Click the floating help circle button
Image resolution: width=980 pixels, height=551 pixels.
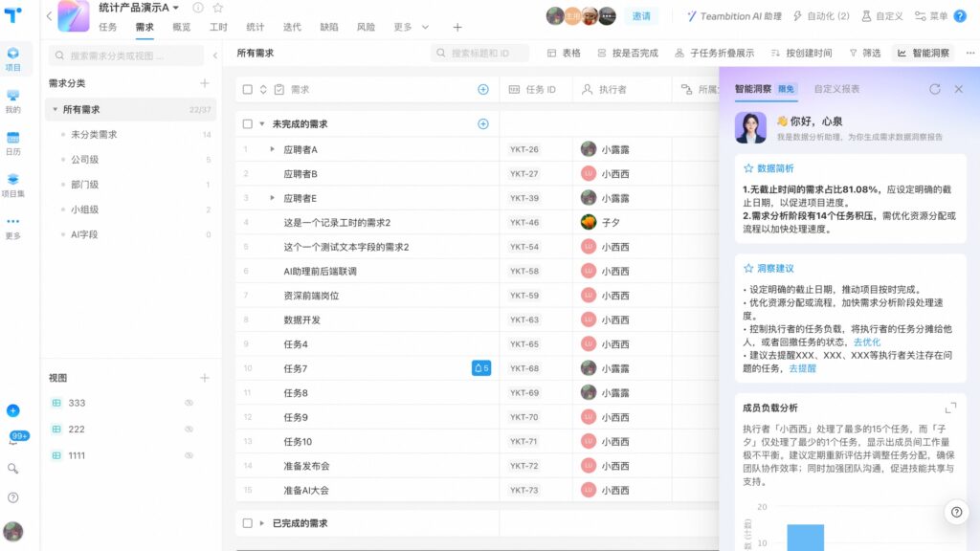click(956, 513)
